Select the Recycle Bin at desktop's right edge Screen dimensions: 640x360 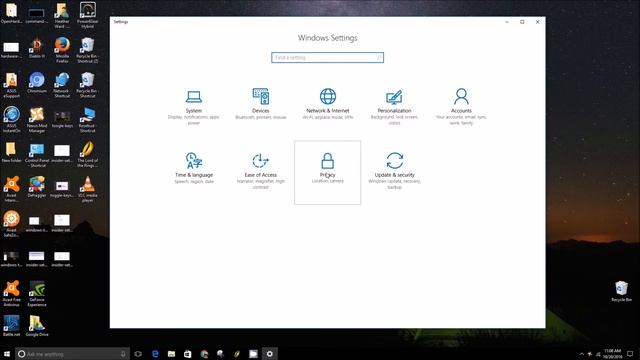tap(621, 291)
